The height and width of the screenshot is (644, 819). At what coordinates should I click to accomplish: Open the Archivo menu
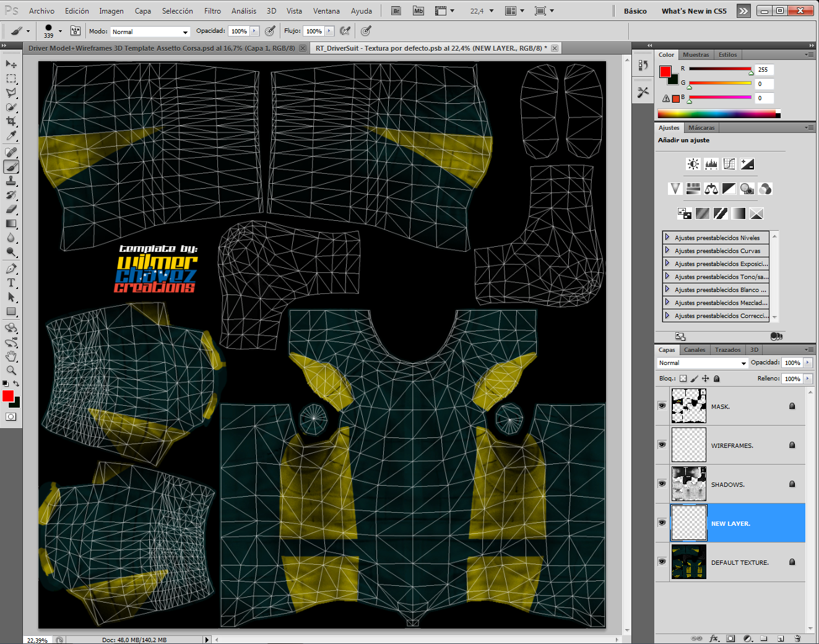point(41,11)
